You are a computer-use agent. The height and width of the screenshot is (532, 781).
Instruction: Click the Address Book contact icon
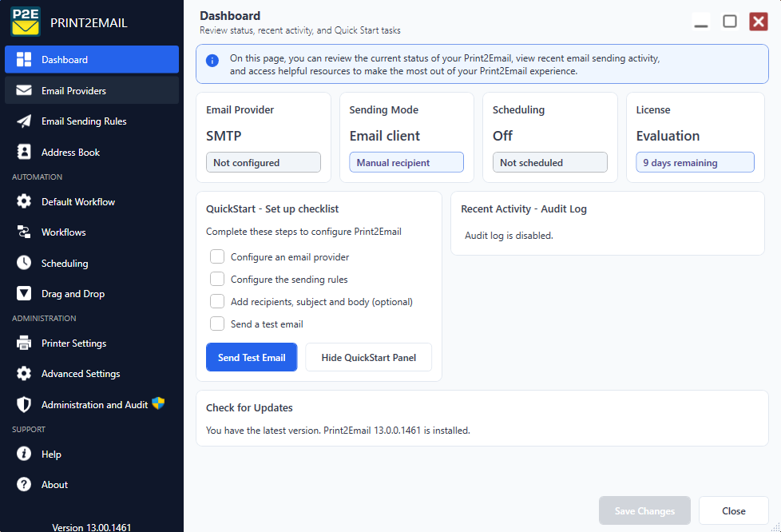coord(24,152)
